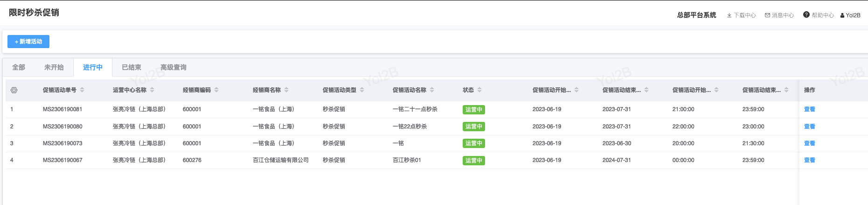Screen dimensions: 868x205
Task: Sort by 经销商编码 column arrows
Action: pos(216,90)
